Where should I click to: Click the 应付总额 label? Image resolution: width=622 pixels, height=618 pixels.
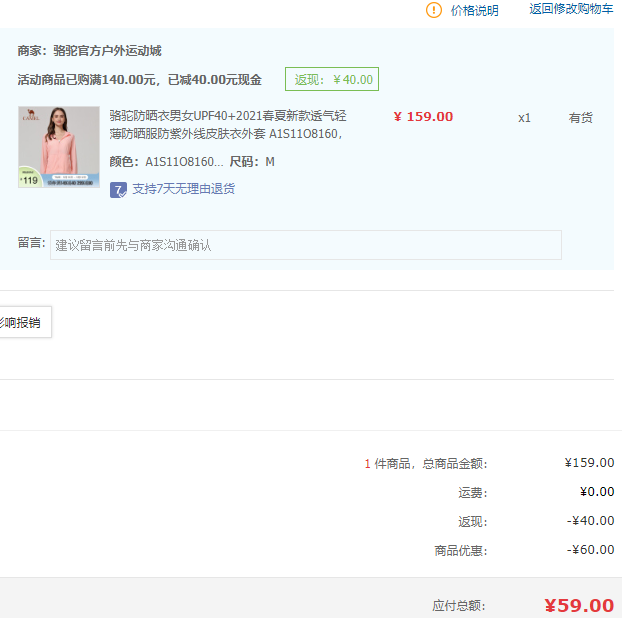tap(459, 606)
